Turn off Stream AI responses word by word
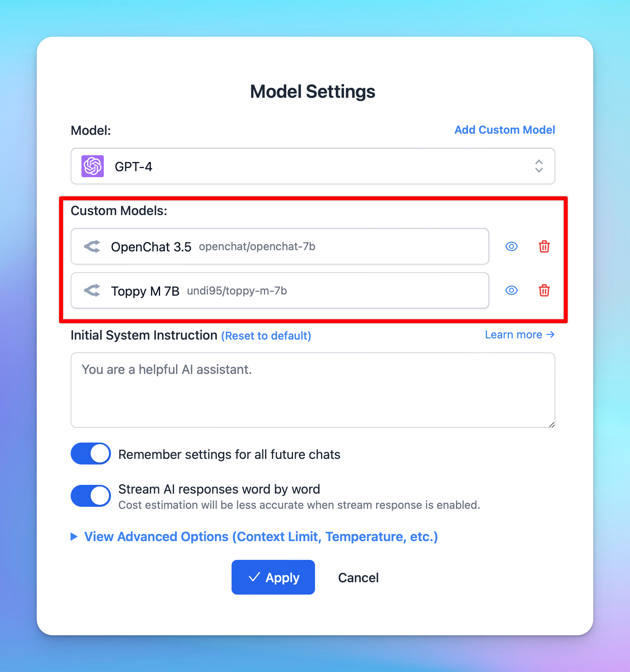This screenshot has width=630, height=672. pyautogui.click(x=91, y=496)
